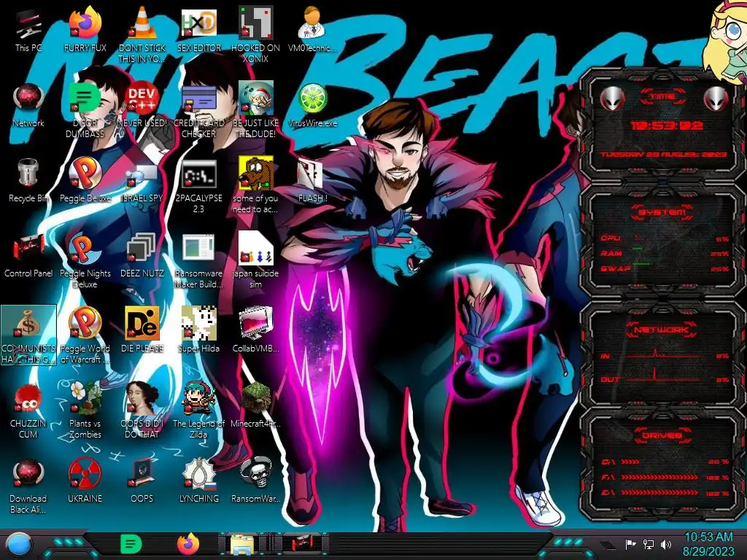Screen dimensions: 747x560
Task: Open the FLASH ! shortcut
Action: pyautogui.click(x=312, y=181)
